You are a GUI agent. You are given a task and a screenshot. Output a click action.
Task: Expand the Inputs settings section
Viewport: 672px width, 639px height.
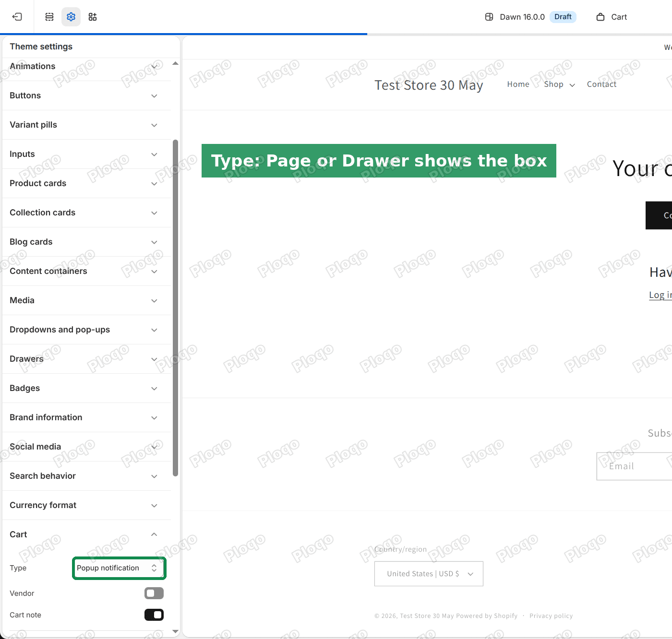(x=86, y=154)
